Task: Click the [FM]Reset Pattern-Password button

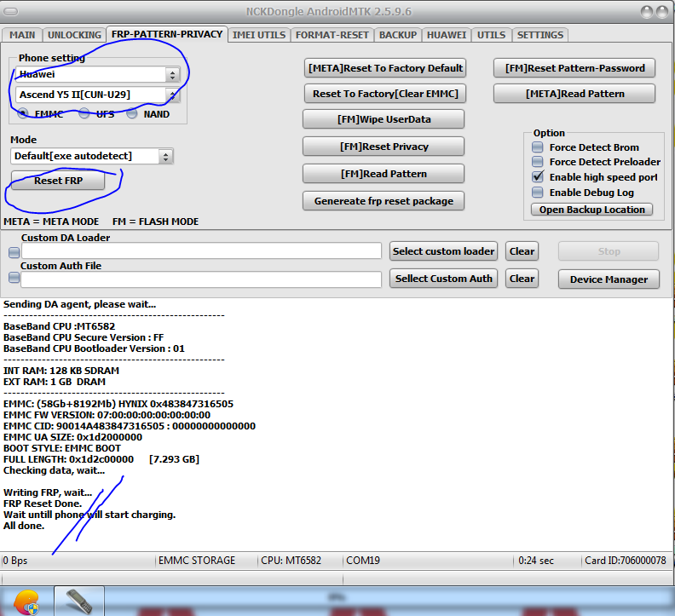Action: point(574,68)
